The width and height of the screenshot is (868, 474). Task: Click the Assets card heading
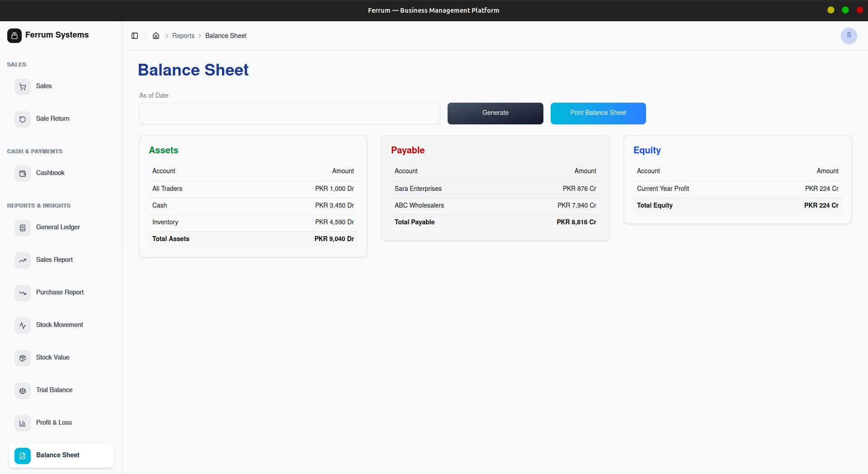[x=164, y=151]
